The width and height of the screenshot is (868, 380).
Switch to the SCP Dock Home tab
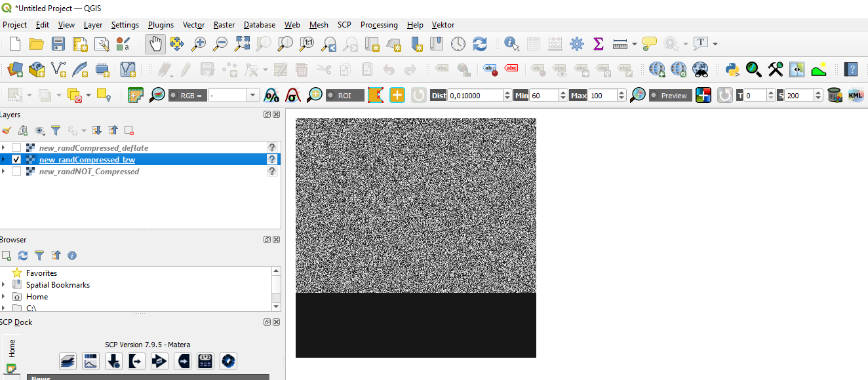point(10,346)
